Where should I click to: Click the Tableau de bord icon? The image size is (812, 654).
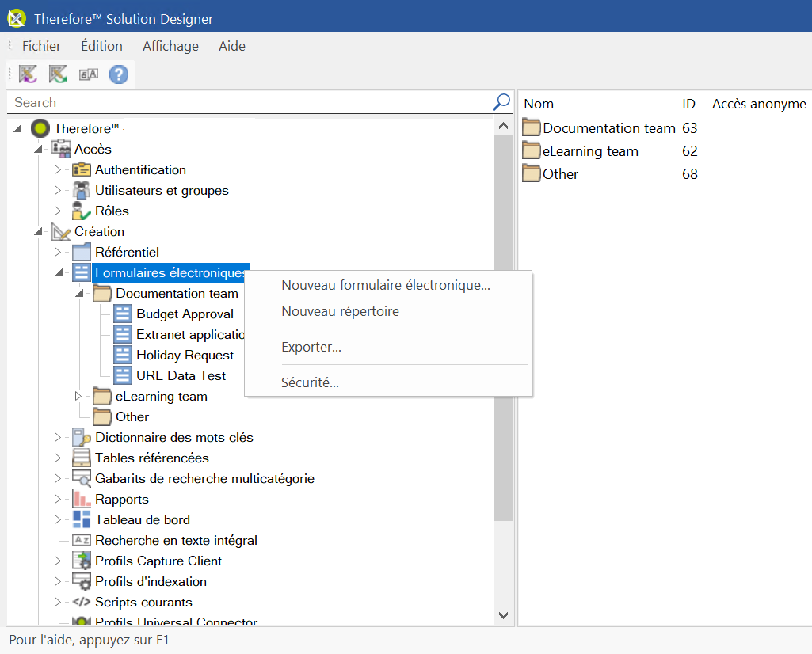(x=82, y=519)
